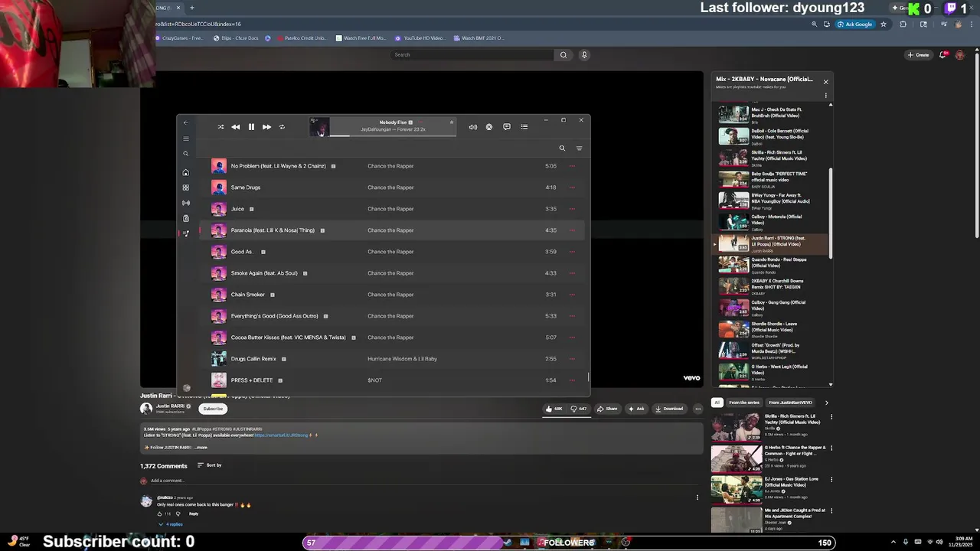Go to Home in music sidebar
The height and width of the screenshot is (551, 980).
click(x=185, y=172)
